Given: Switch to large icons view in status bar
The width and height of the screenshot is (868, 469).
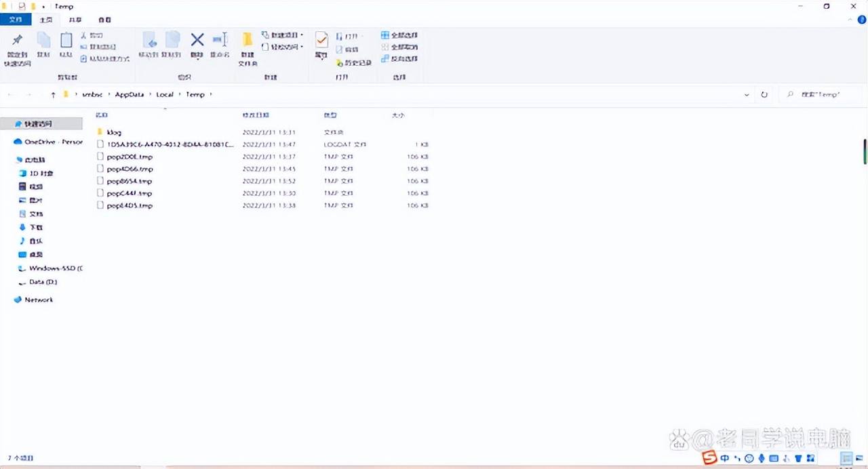Looking at the screenshot, I should tap(858, 459).
